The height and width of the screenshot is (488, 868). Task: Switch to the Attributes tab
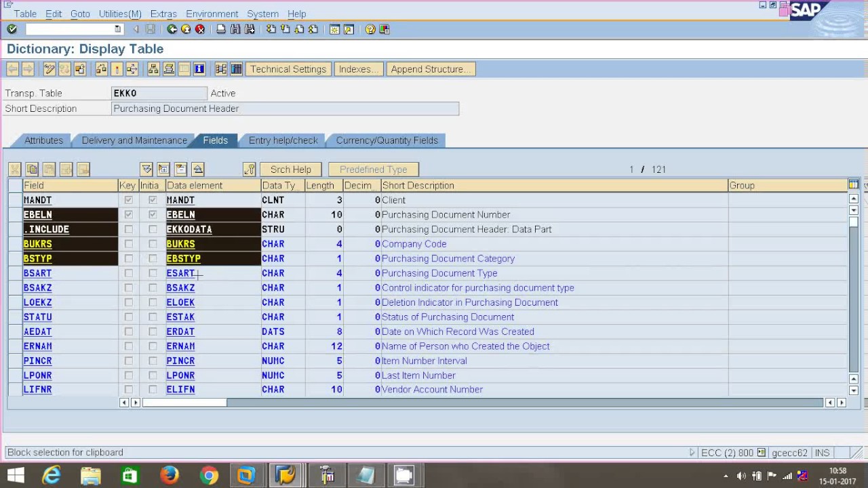43,140
